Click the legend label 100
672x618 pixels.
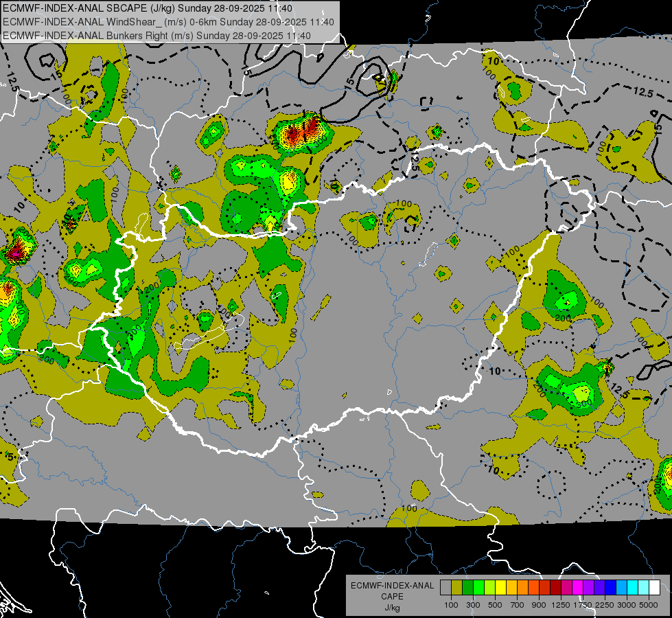[x=451, y=605]
